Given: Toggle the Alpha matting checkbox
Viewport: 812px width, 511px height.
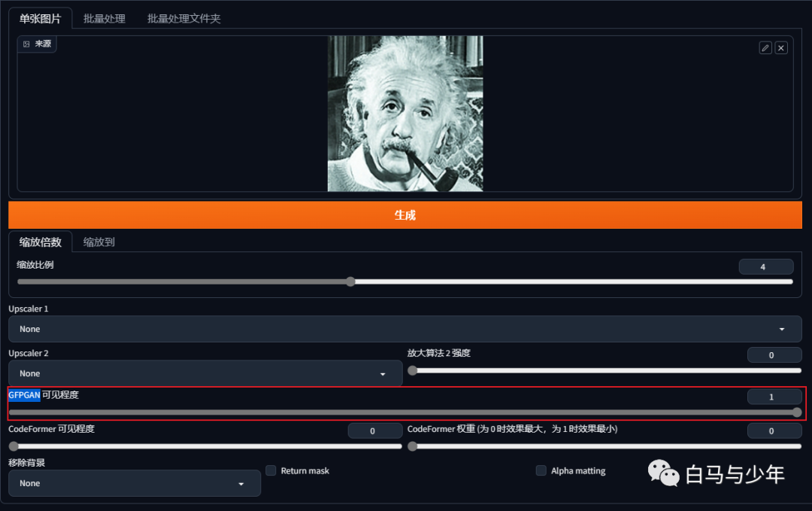Looking at the screenshot, I should click(x=541, y=470).
